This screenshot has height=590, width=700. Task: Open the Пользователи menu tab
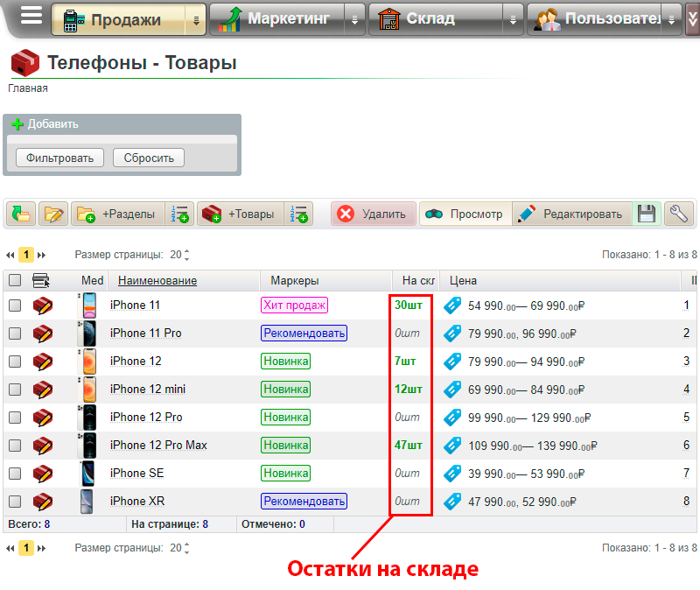coord(594,19)
